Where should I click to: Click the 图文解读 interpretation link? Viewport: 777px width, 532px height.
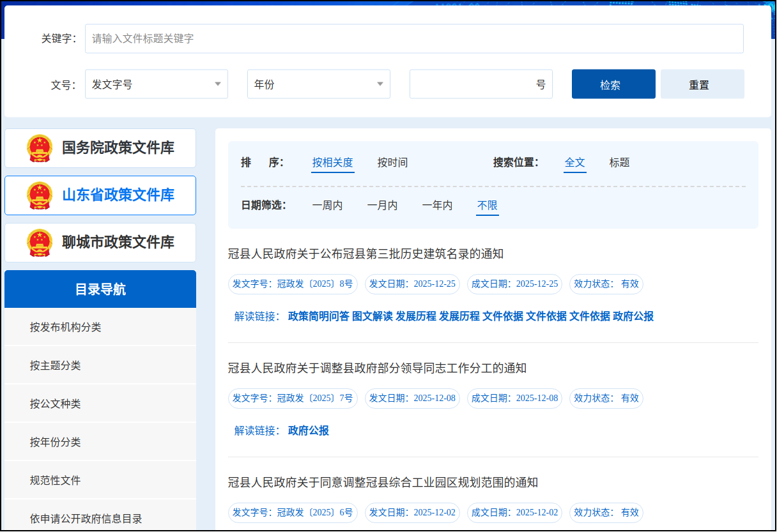pyautogui.click(x=373, y=317)
